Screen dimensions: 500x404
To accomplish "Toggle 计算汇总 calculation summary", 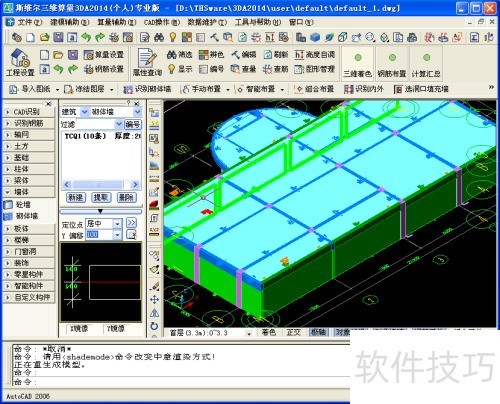I will tap(426, 64).
